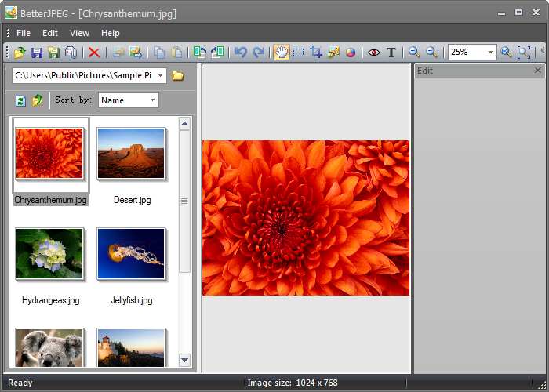Screen dimensions: 549x392
Task: Expand the folder path dropdown
Action: pos(160,75)
